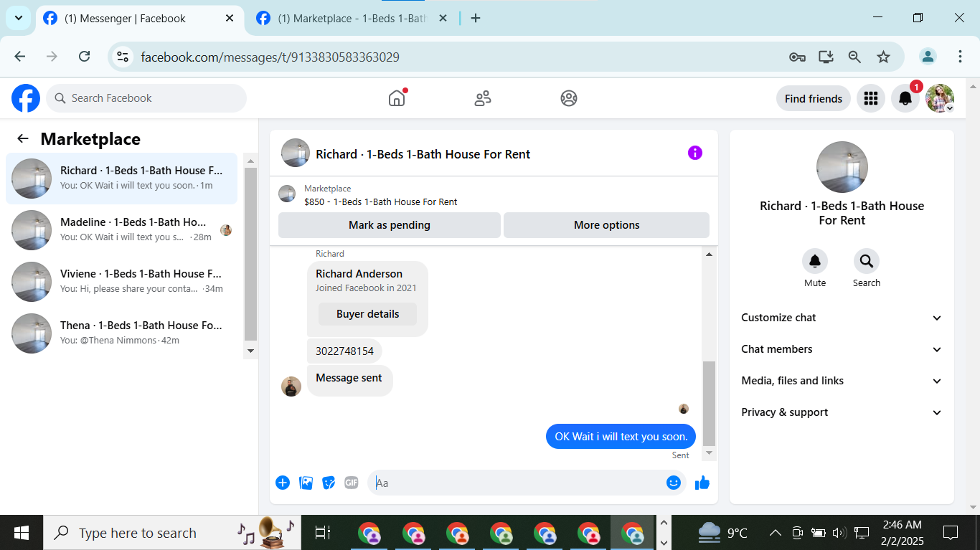Viewport: 980px width, 550px height.
Task: Choose a sticker icon in composer
Action: 329,483
